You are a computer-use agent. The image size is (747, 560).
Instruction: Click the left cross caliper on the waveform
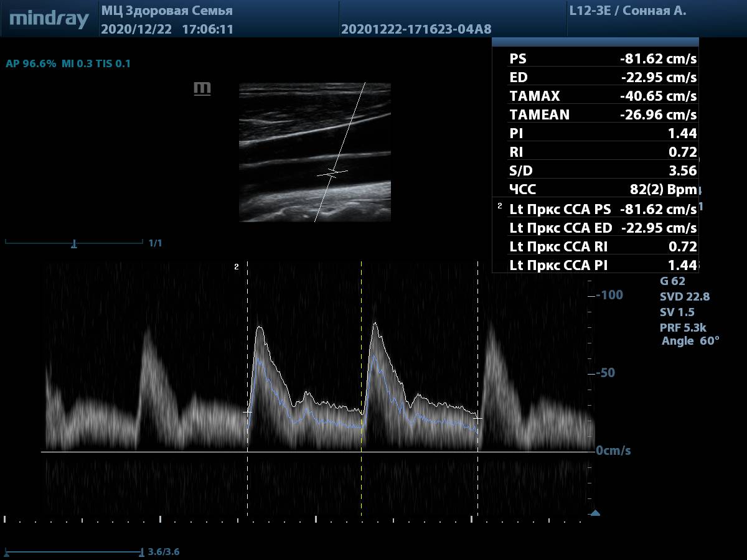tap(248, 412)
